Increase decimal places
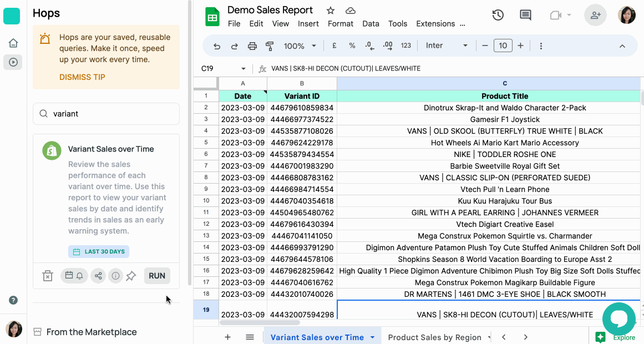 tap(387, 45)
